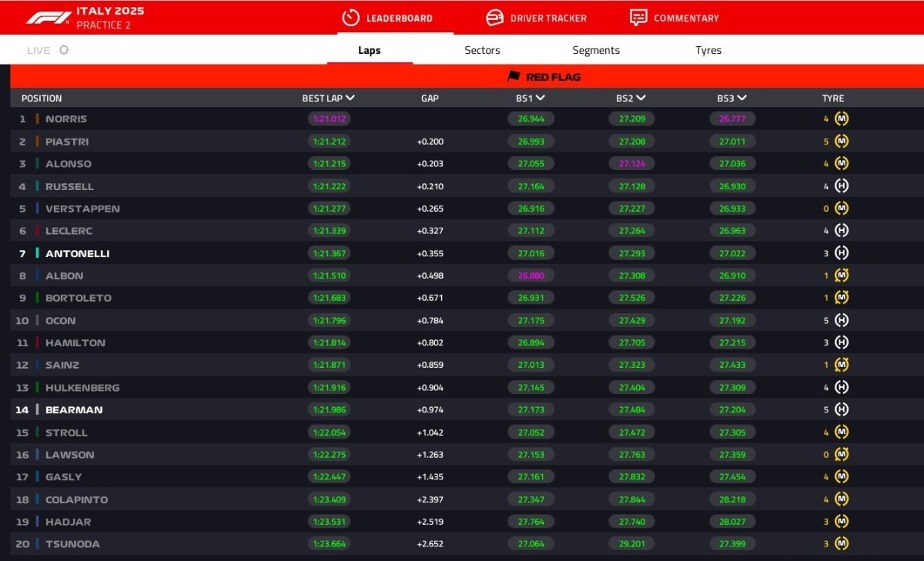
Task: Click Norris's medium tyre icon
Action: (842, 119)
